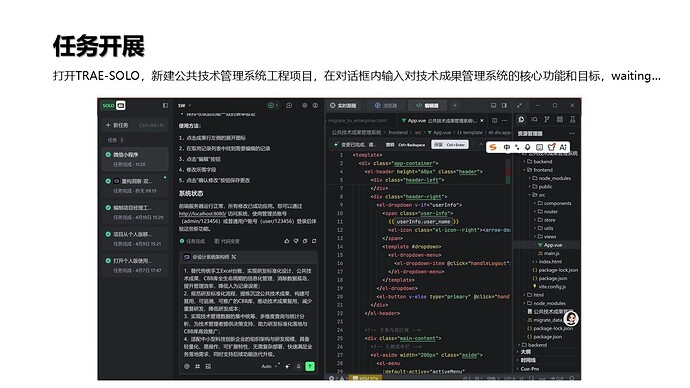Expand the 大纲 outline section

[525, 352]
